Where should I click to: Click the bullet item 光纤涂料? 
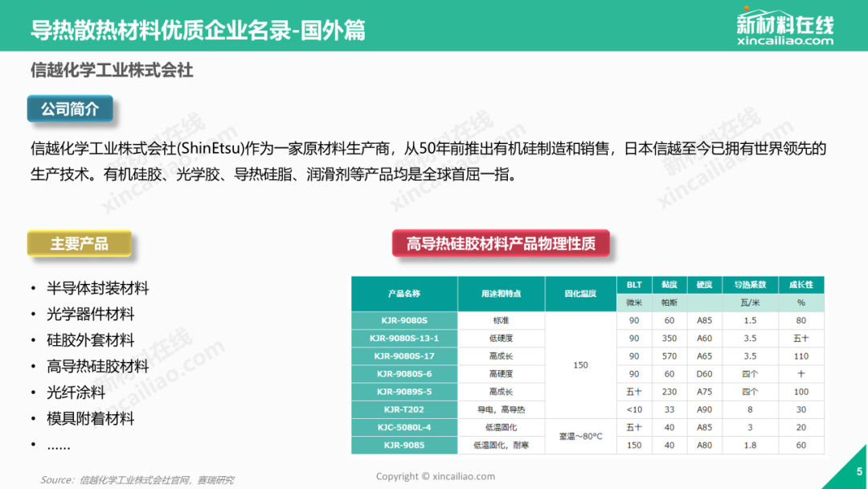tap(76, 392)
